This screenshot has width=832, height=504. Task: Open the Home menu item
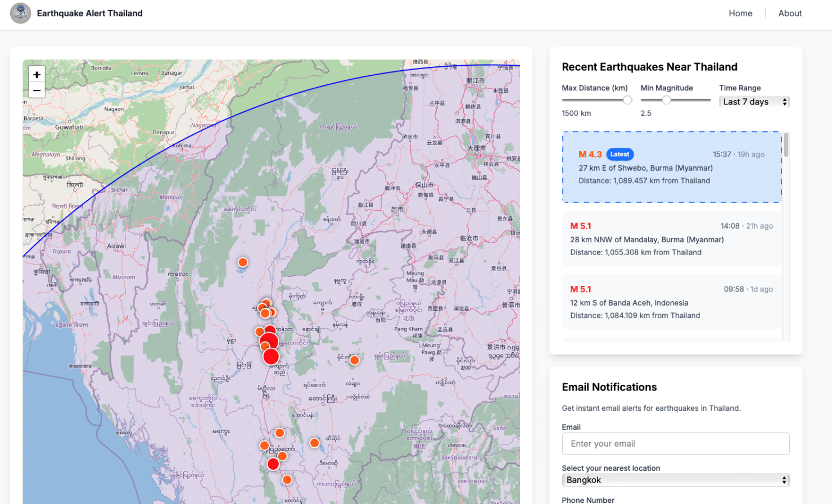pos(740,13)
